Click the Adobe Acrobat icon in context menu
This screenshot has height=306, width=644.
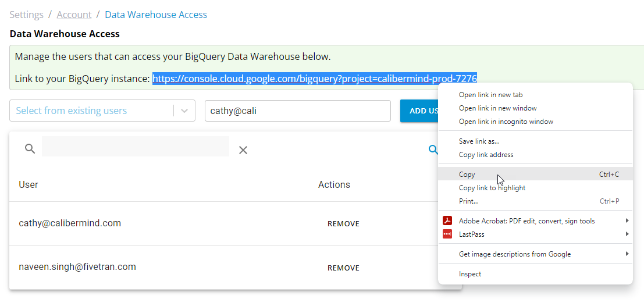447,221
